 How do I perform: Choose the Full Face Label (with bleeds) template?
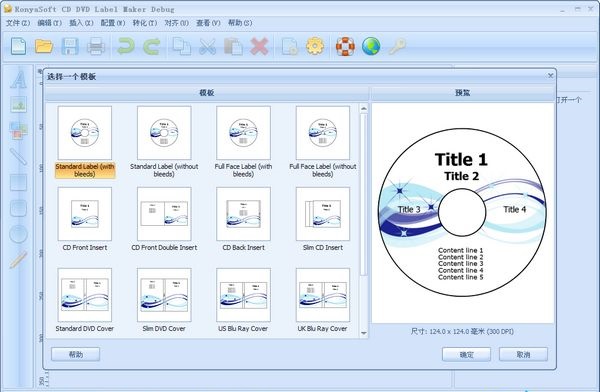[x=243, y=142]
